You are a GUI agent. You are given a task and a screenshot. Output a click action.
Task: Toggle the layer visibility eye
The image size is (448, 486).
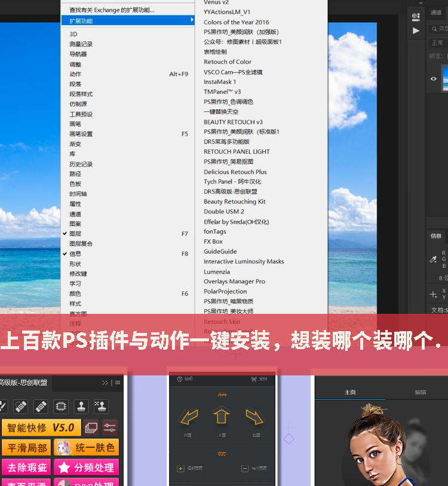pyautogui.click(x=434, y=79)
